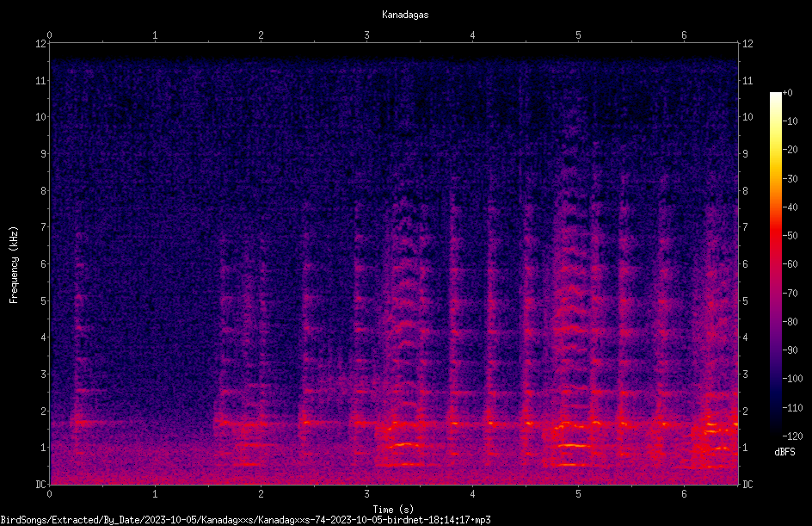Screen dimensions: 812x526
Task: Click the -50 level on color scale
Action: pyautogui.click(x=790, y=235)
